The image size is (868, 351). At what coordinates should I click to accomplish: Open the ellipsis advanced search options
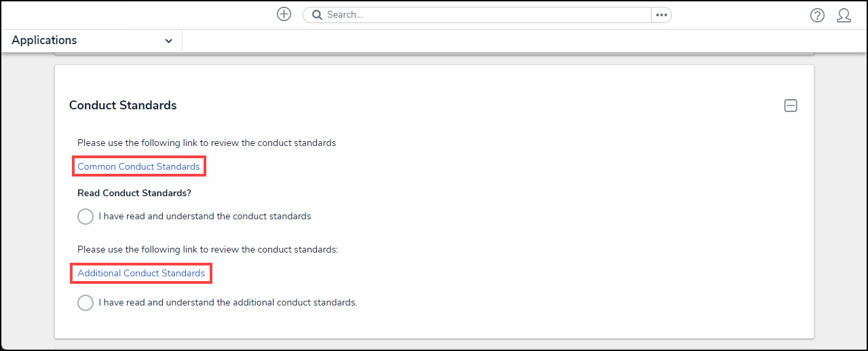661,15
